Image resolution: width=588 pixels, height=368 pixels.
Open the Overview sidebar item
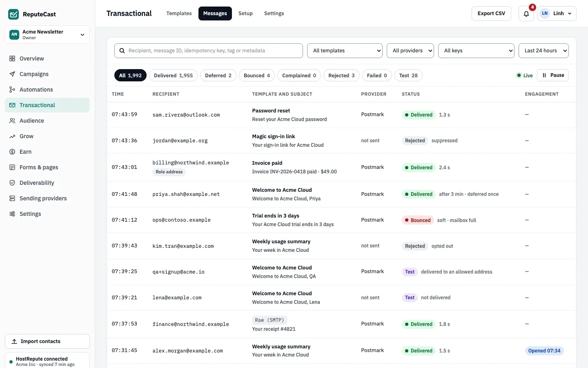click(47, 58)
